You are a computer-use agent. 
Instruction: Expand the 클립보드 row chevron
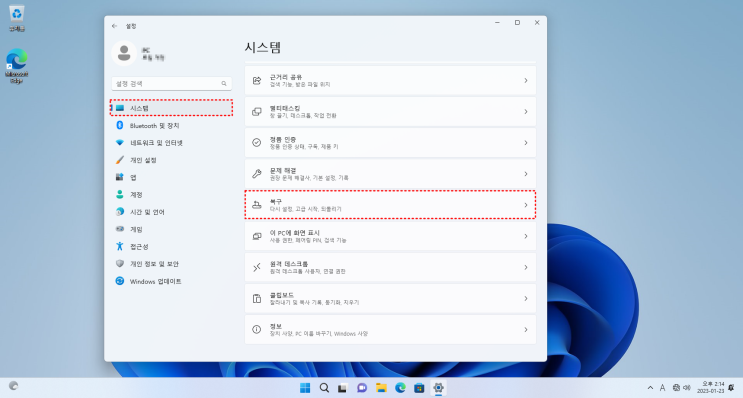click(526, 298)
